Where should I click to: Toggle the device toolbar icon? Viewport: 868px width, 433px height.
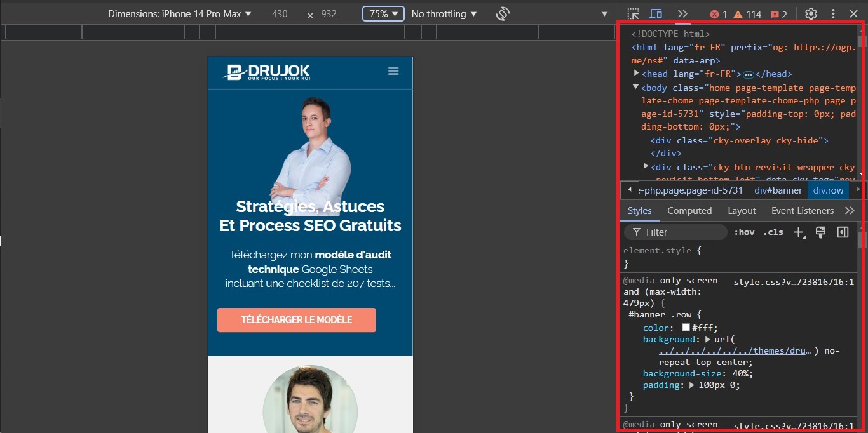tap(656, 14)
